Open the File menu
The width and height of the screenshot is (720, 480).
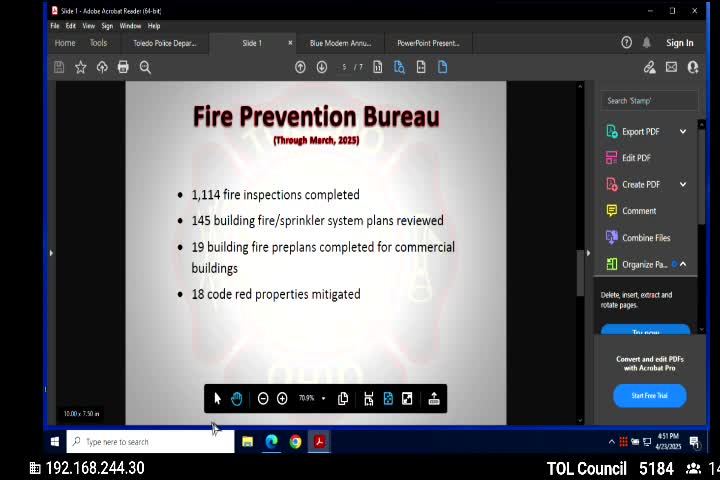55,26
